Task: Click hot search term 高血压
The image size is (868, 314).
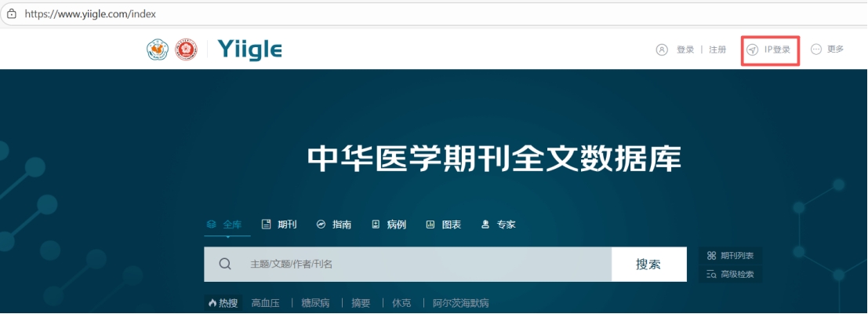Action: coord(267,303)
